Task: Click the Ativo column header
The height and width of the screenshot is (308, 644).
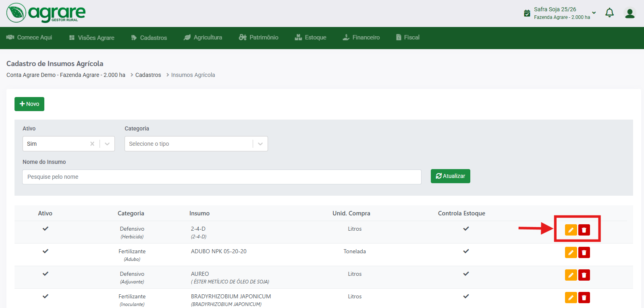Action: (45, 213)
